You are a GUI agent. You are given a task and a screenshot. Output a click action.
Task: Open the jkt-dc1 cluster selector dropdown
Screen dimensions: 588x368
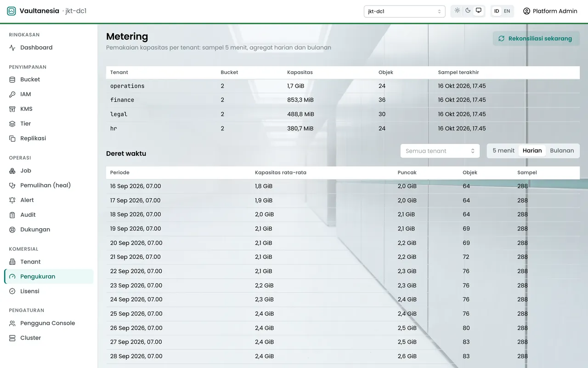tap(404, 11)
